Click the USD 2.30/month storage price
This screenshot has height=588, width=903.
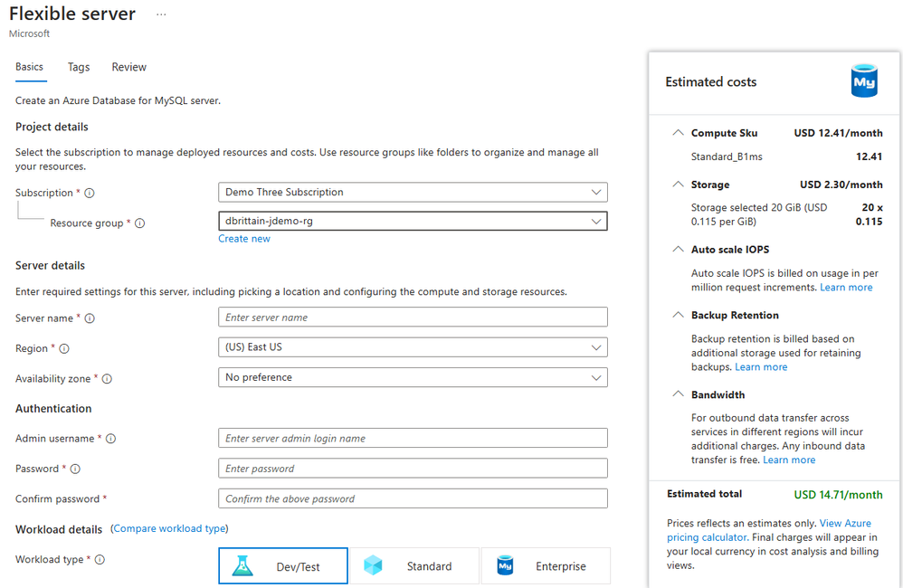[841, 185]
